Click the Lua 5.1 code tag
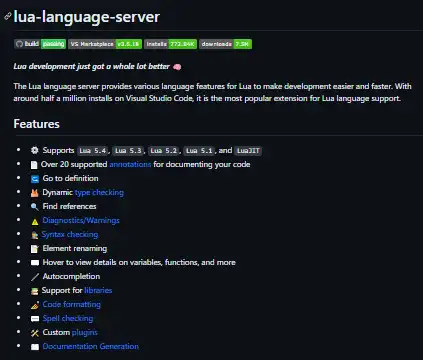Viewport: 423px width, 360px height. click(199, 151)
